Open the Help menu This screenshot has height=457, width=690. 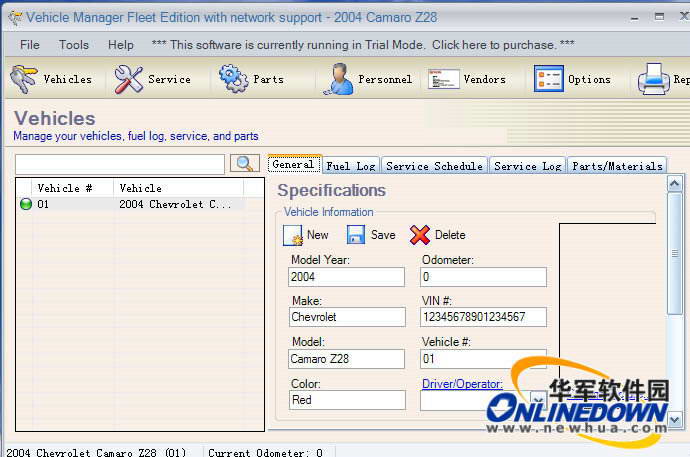coord(121,45)
